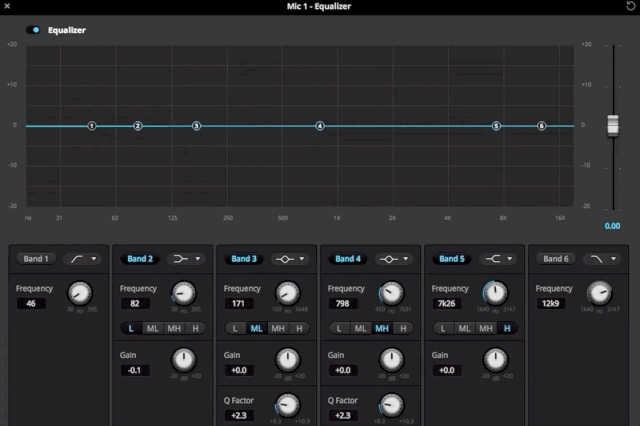This screenshot has width=640, height=426.
Task: Select H range for Band 4
Action: pyautogui.click(x=403, y=328)
